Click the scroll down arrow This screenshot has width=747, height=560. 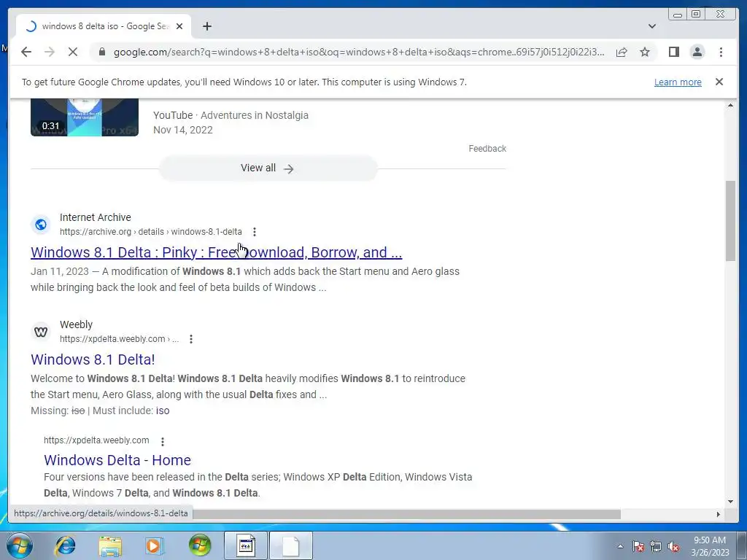pyautogui.click(x=730, y=502)
